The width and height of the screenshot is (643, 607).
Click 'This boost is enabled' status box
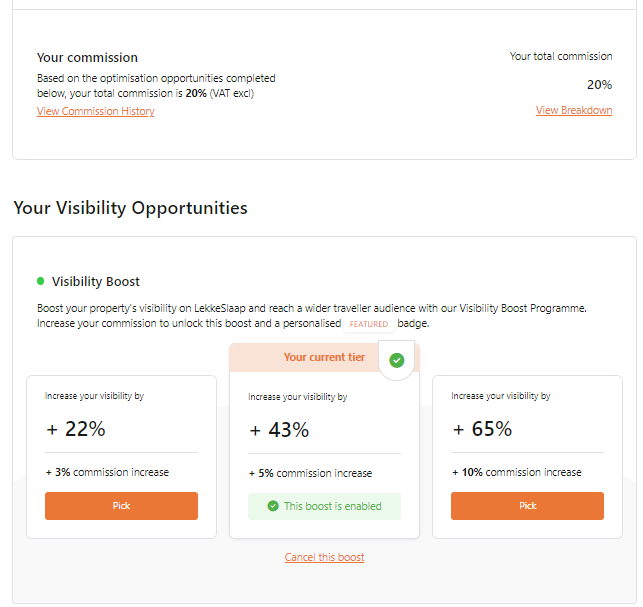tap(324, 506)
